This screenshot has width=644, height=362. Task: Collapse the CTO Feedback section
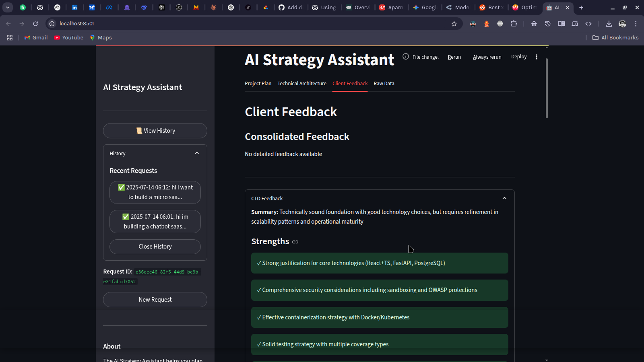504,198
